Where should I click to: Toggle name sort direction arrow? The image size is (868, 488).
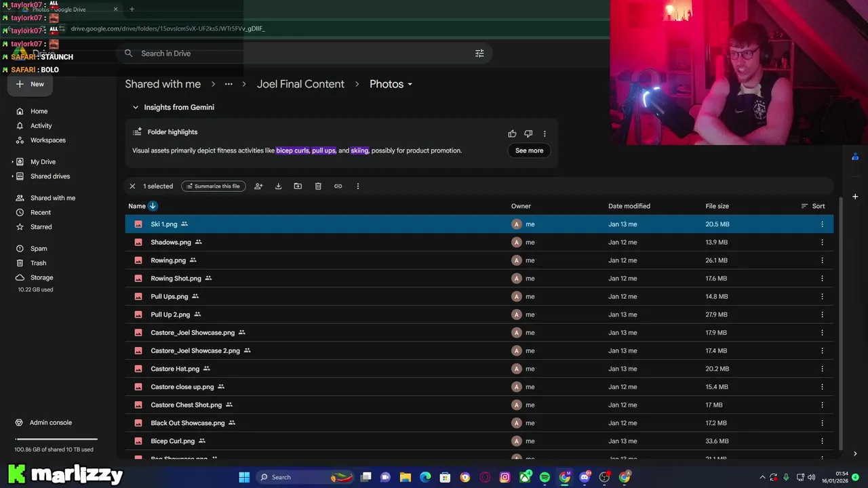[x=153, y=206]
